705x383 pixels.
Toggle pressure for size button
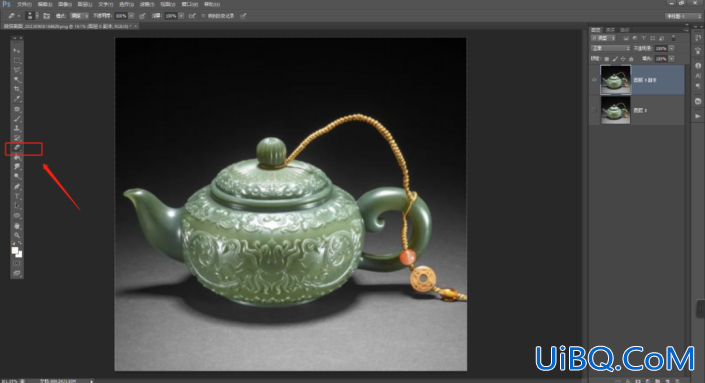click(243, 16)
